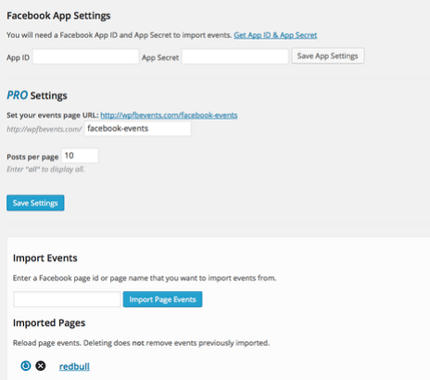Click the 'http://wpfbevents.com/' prefix text
The height and width of the screenshot is (380, 430).
44,129
